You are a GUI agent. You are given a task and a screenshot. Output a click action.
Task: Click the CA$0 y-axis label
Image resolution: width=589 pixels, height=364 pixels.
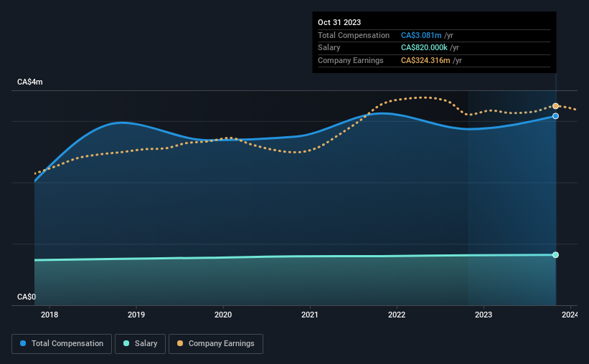(x=27, y=297)
